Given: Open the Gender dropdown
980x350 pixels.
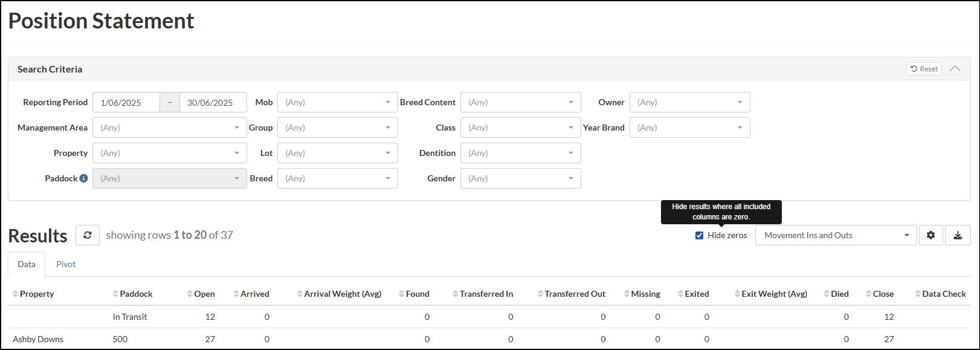Looking at the screenshot, I should (520, 178).
